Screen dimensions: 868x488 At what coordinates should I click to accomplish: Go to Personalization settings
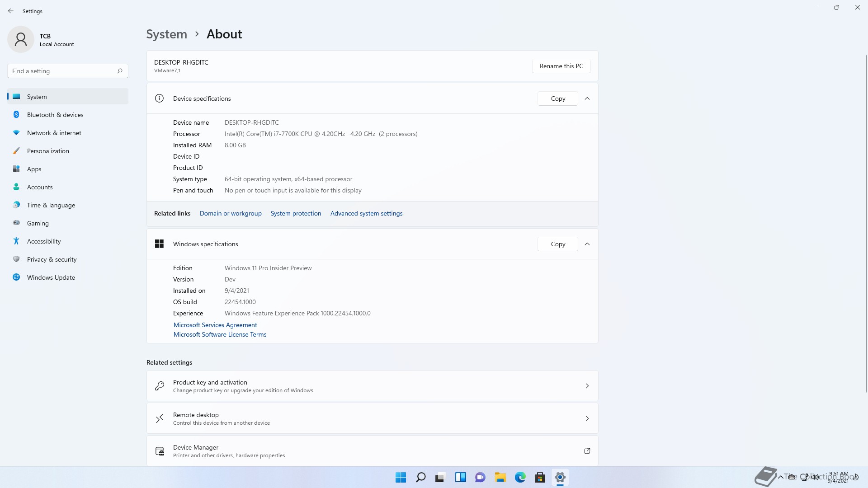pos(68,151)
